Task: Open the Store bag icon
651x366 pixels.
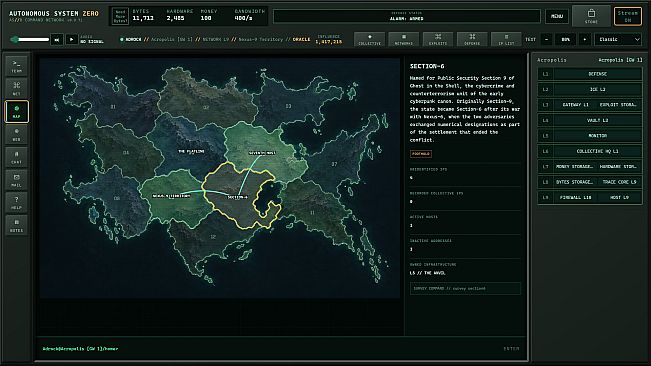Action: pyautogui.click(x=591, y=16)
